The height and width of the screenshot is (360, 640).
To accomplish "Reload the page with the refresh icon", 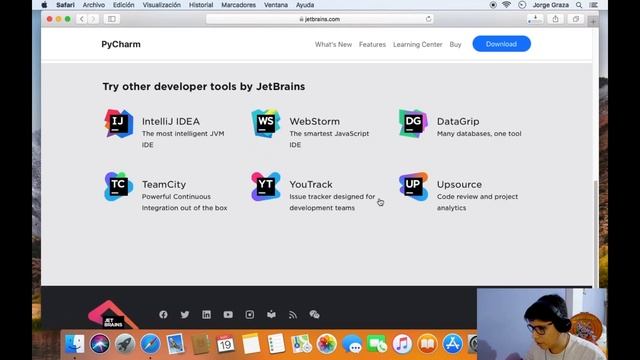I will tap(428, 19).
